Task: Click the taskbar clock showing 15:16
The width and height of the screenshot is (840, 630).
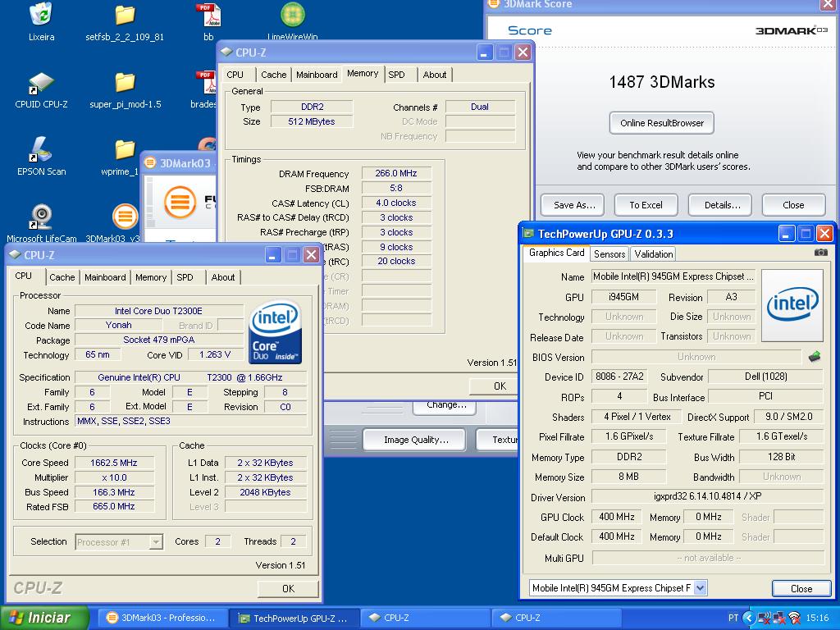Action: click(x=817, y=619)
